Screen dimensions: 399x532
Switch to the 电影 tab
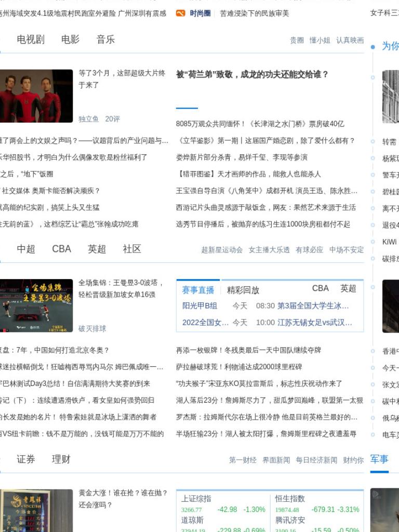click(x=70, y=39)
